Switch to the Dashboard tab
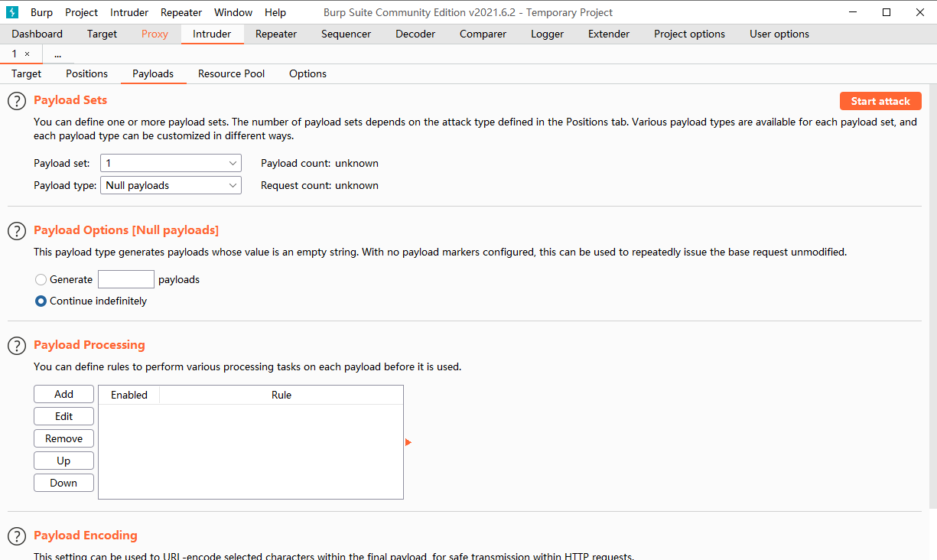This screenshot has width=937, height=560. pos(37,34)
